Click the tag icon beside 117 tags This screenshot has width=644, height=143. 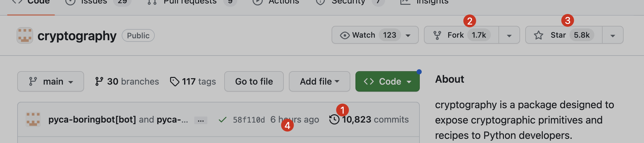(x=175, y=82)
